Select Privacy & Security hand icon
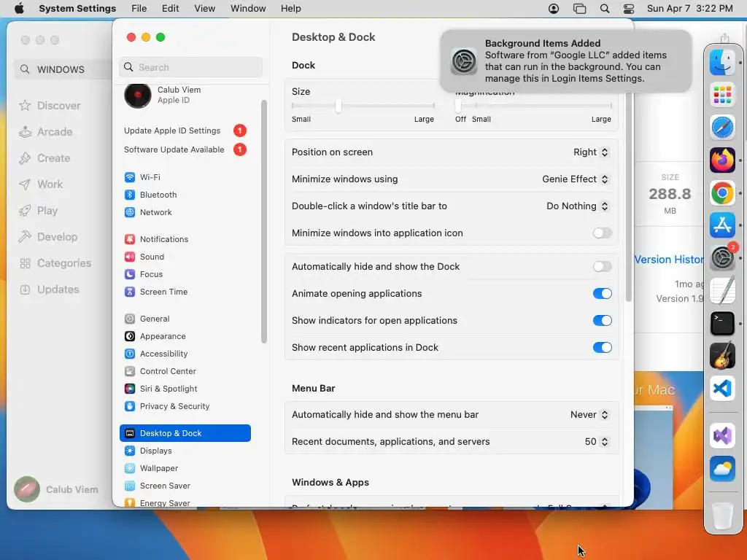 pyautogui.click(x=130, y=406)
